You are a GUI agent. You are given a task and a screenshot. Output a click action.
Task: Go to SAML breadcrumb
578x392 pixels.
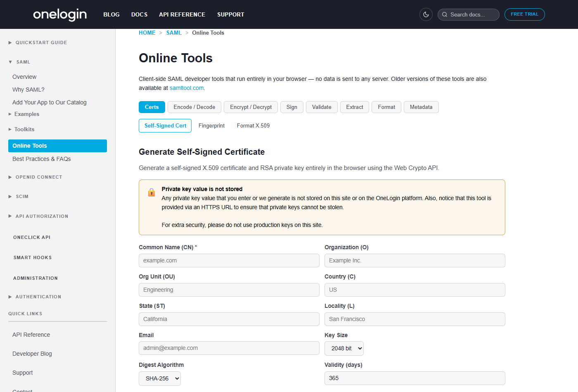point(174,33)
